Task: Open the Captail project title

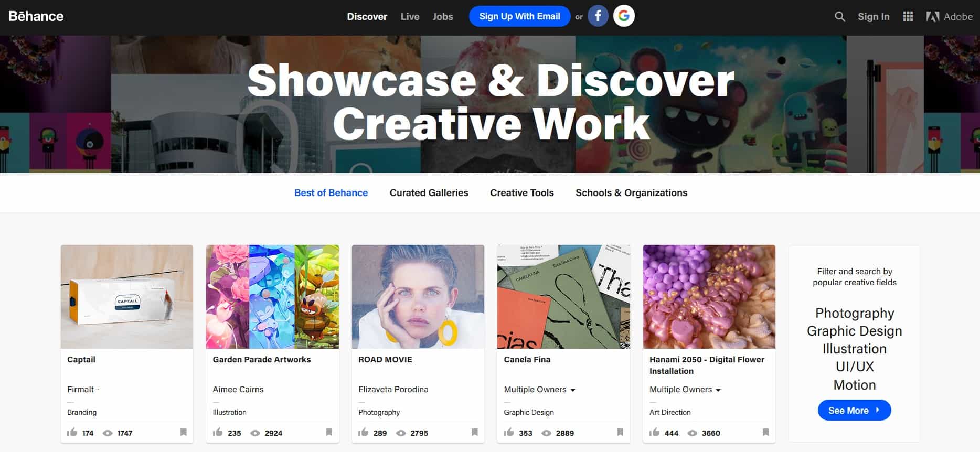Action: click(81, 360)
